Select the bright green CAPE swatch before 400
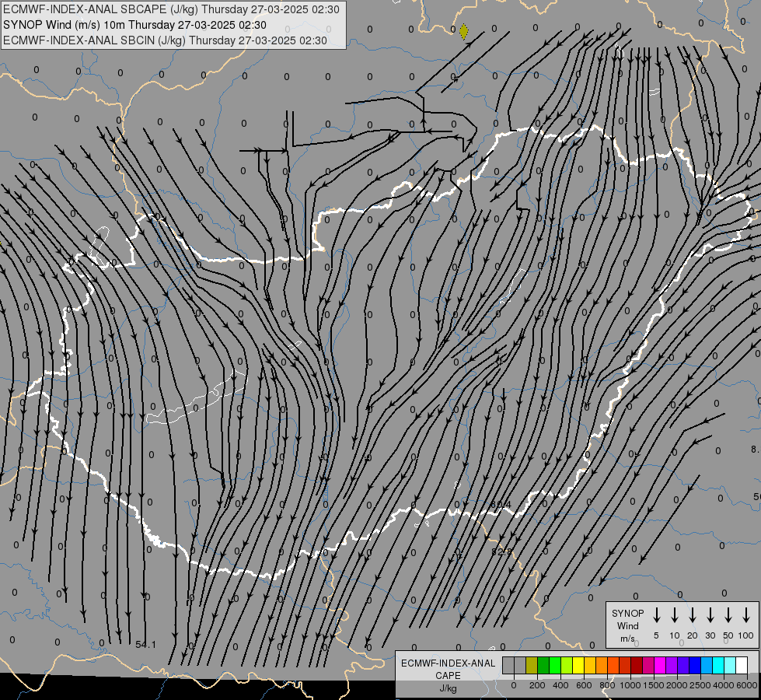The height and width of the screenshot is (700, 761). (x=555, y=666)
